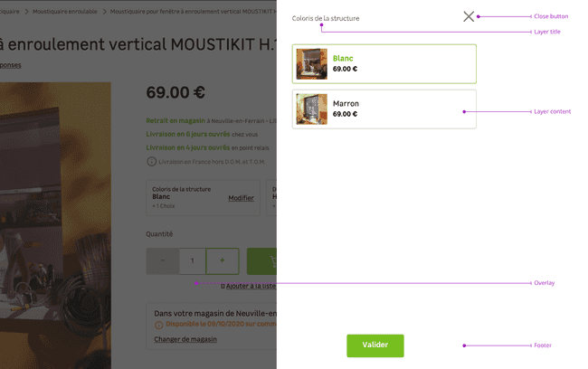
Task: Click the Coloris de la structure selection box
Action: tap(203, 197)
